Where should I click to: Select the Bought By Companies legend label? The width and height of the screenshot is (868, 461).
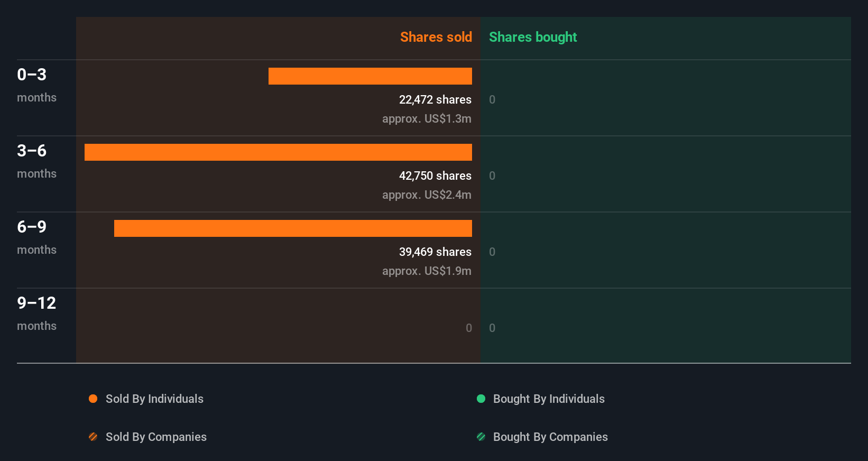point(550,437)
